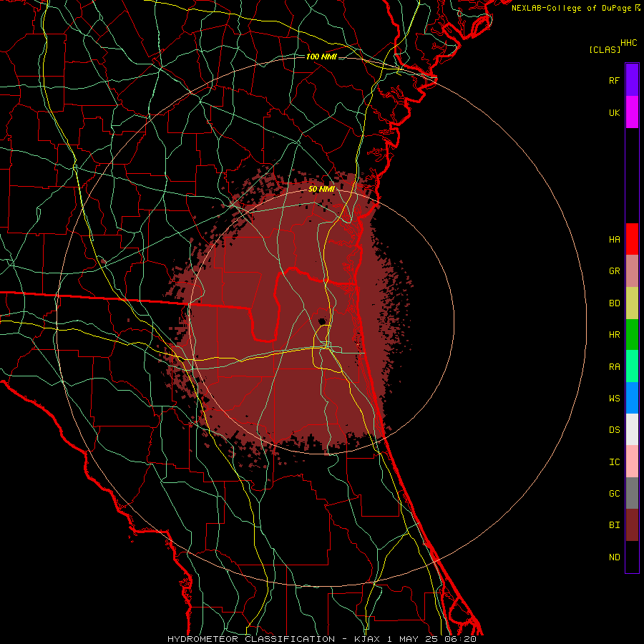
Task: Click the GC legend label
Action: 614,494
